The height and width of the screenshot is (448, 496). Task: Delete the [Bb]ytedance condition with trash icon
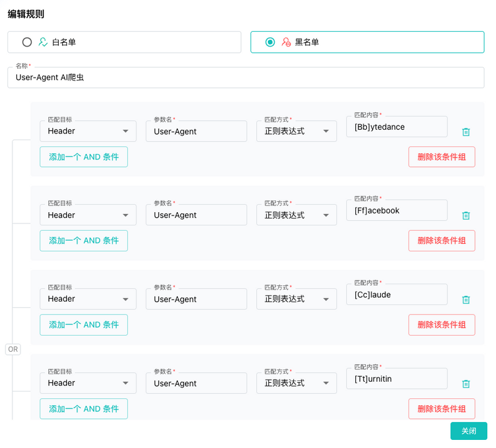(466, 132)
